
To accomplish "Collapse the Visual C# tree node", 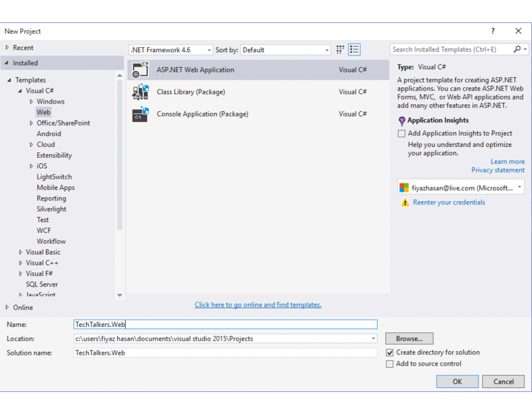I will [x=20, y=91].
